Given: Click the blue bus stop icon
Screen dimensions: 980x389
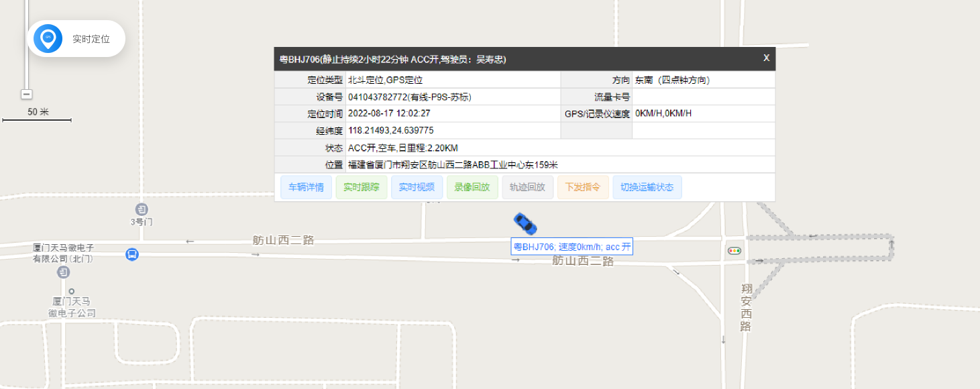Looking at the screenshot, I should (x=132, y=254).
